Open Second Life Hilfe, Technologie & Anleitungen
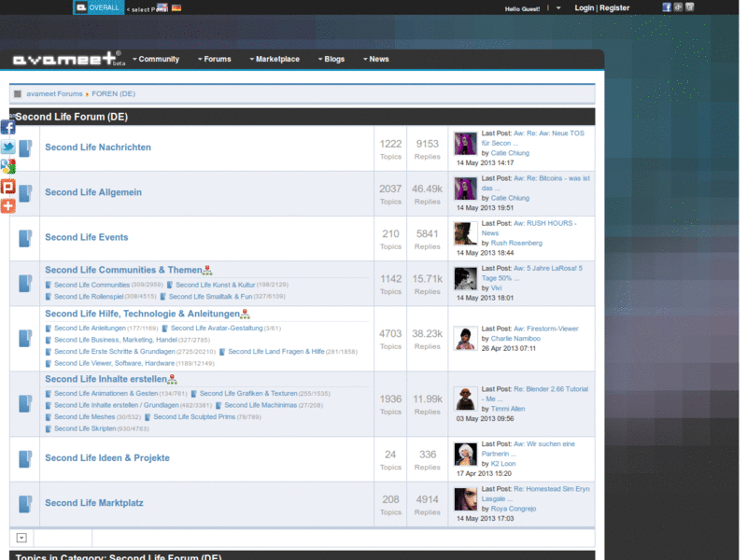Screen dimensions: 747x560 coord(143,314)
